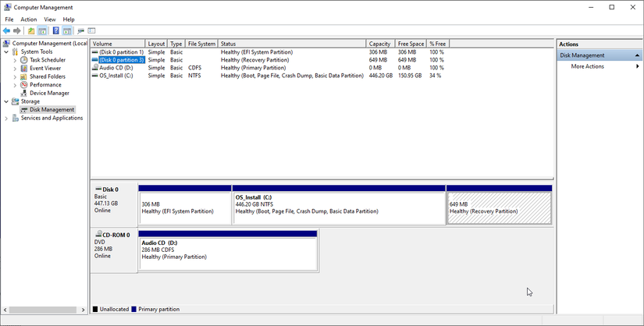The image size is (644, 326).
Task: Sort the list by Free Space column
Action: 408,44
